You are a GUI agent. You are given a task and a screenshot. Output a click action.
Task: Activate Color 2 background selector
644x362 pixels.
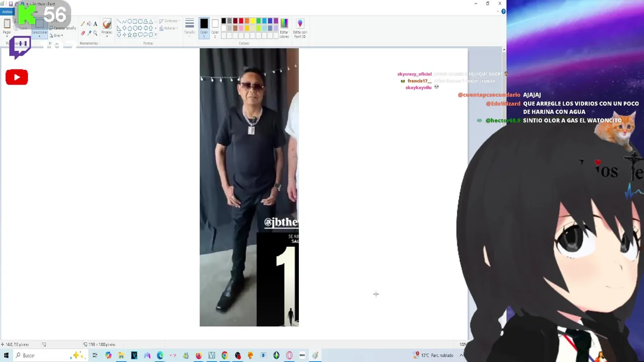[x=215, y=28]
